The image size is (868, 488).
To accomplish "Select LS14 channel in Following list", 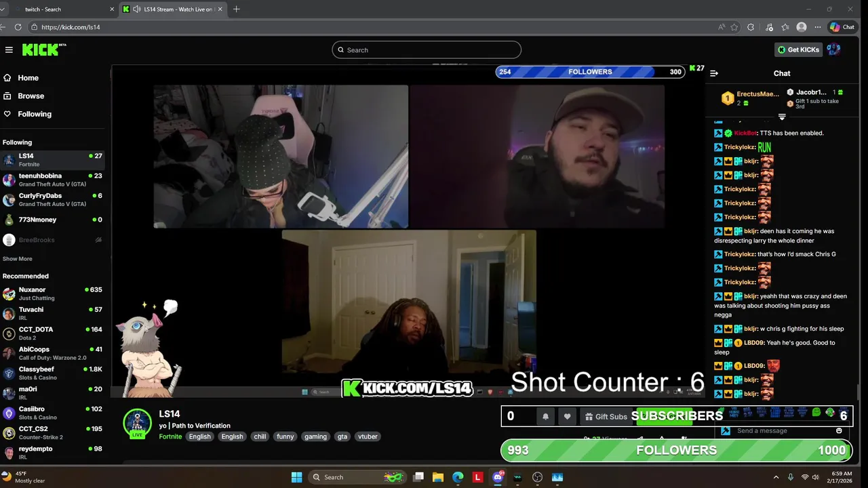I will point(52,160).
